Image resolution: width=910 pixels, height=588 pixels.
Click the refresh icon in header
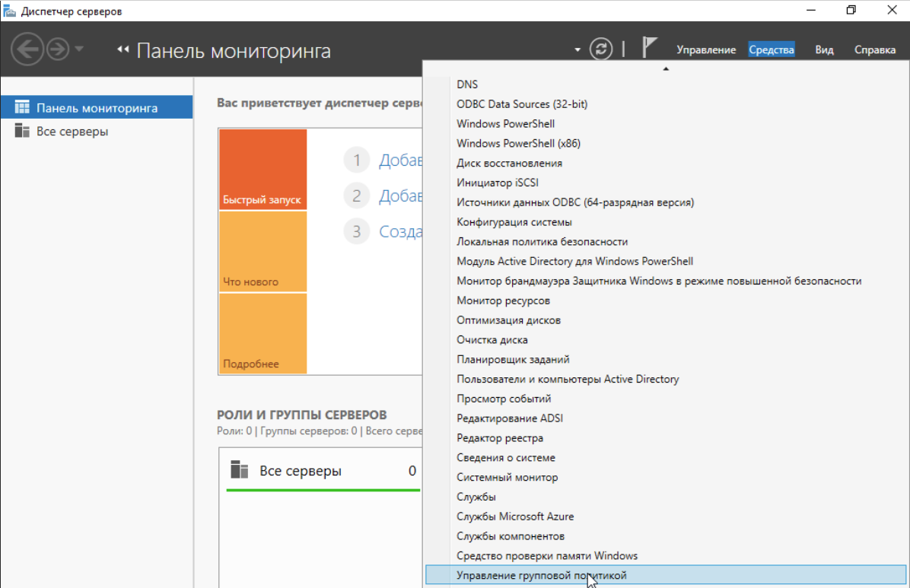600,49
